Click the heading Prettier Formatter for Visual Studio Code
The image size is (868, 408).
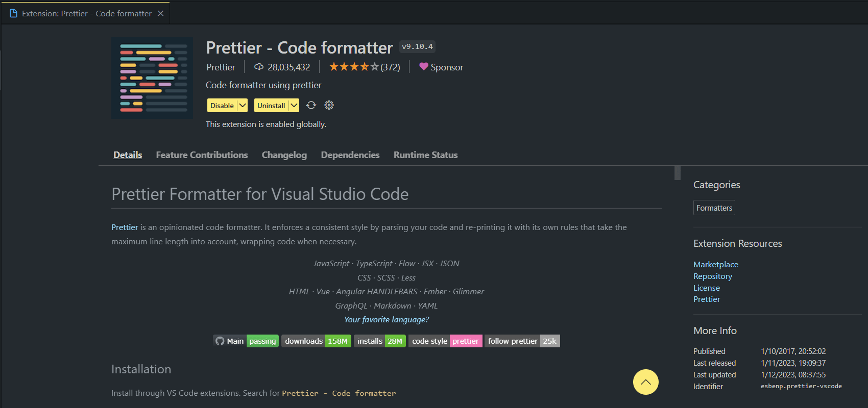(x=260, y=194)
